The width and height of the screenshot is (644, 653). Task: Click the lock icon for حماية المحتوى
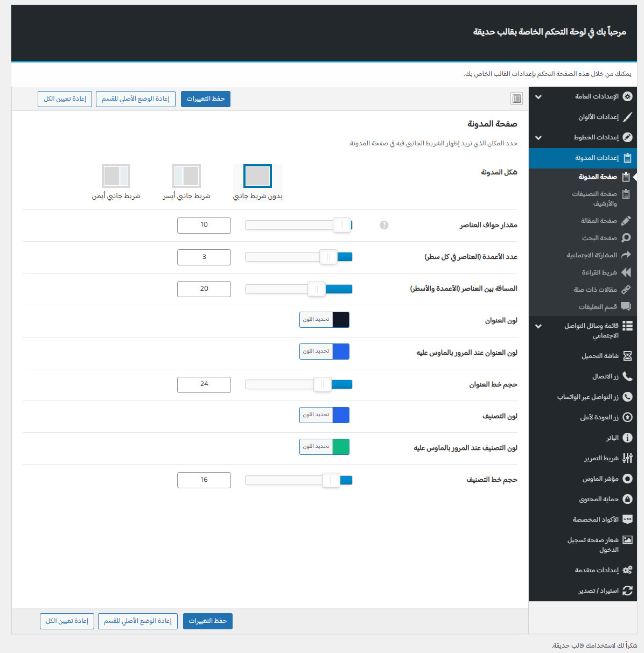click(627, 499)
